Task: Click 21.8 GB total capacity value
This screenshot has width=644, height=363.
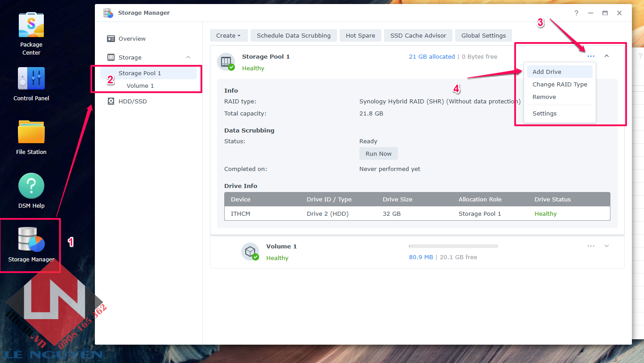Action: click(371, 114)
